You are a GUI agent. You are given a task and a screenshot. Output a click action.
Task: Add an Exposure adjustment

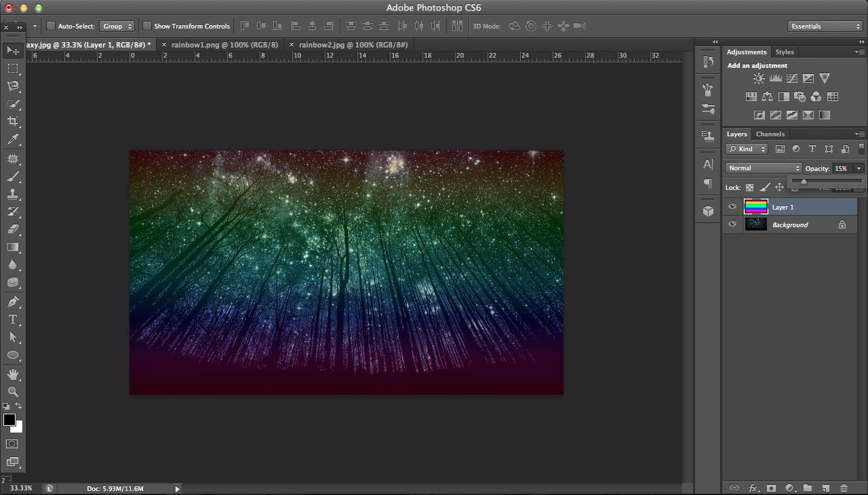[x=808, y=79]
